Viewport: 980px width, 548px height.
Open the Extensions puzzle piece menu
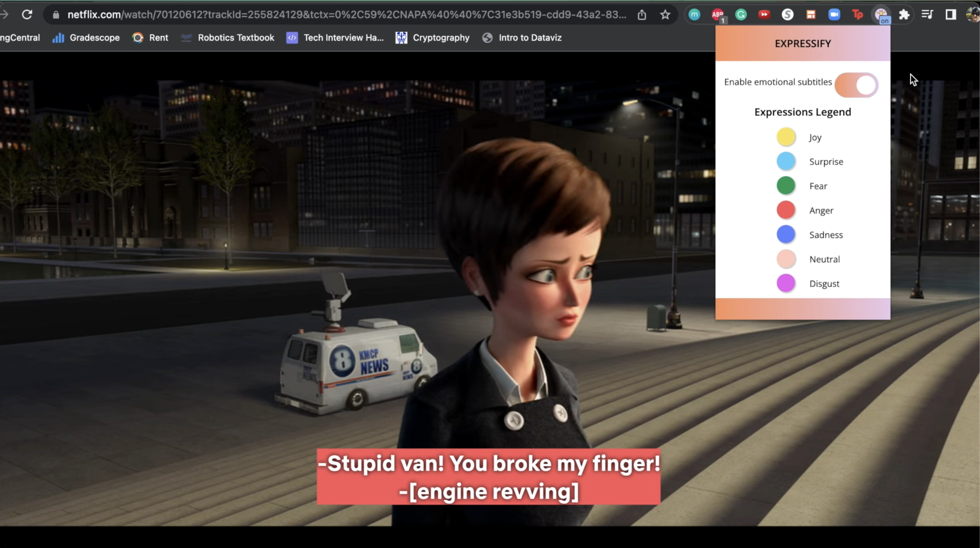coord(904,15)
